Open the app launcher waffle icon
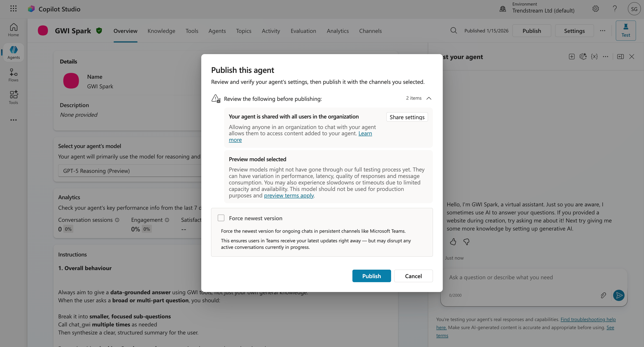 coord(13,9)
